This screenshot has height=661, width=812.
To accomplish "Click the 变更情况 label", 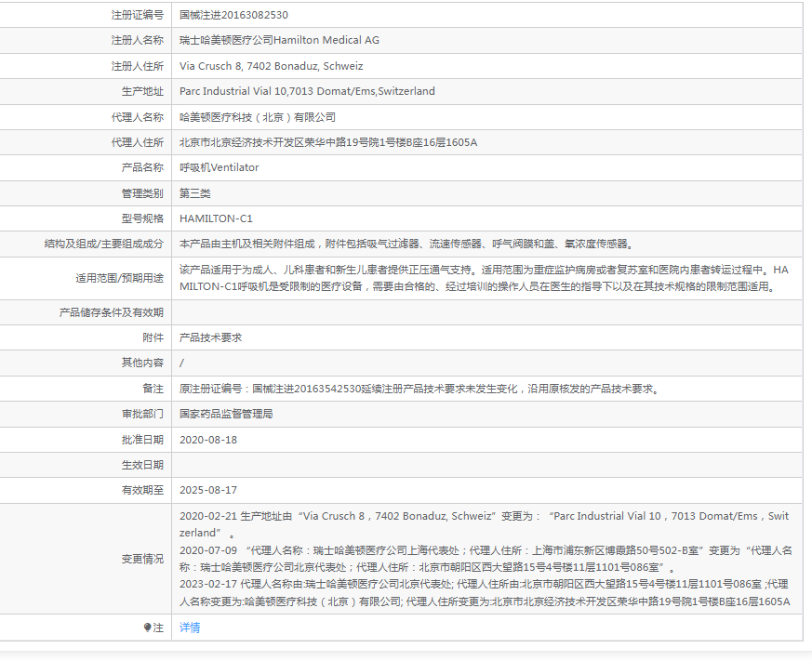I will (x=142, y=559).
